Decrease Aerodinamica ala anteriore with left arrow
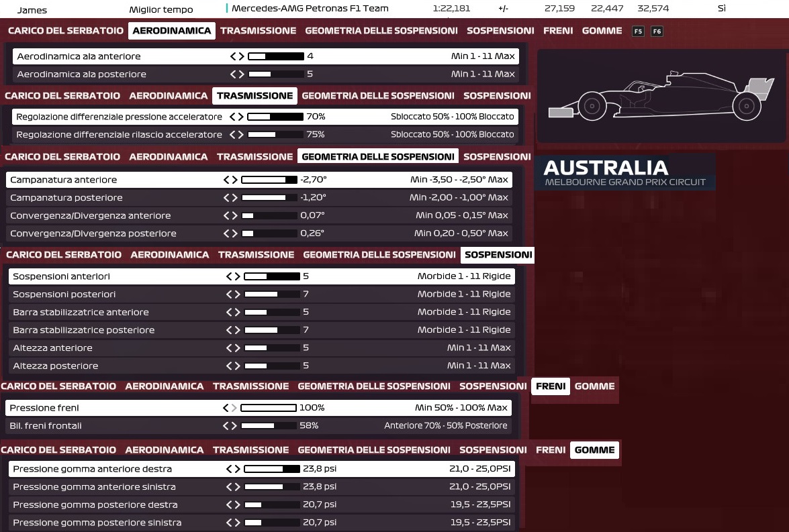789x532 pixels. (233, 56)
